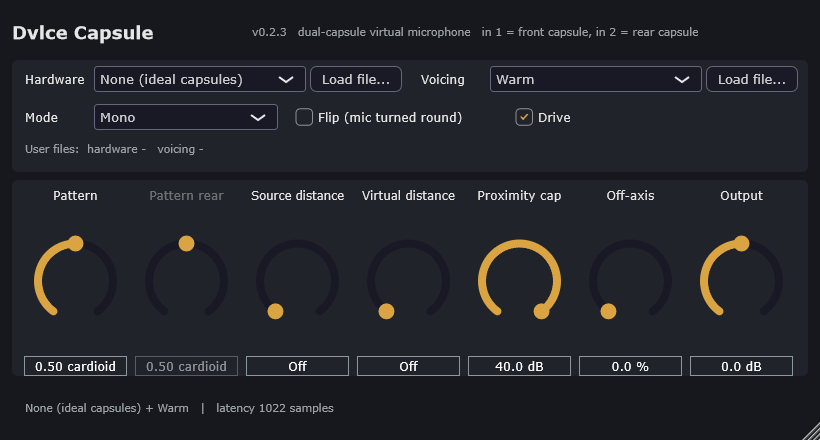The width and height of the screenshot is (820, 440).
Task: Click the Pattern value field 0.50 cardioid
Action: pyautogui.click(x=75, y=366)
